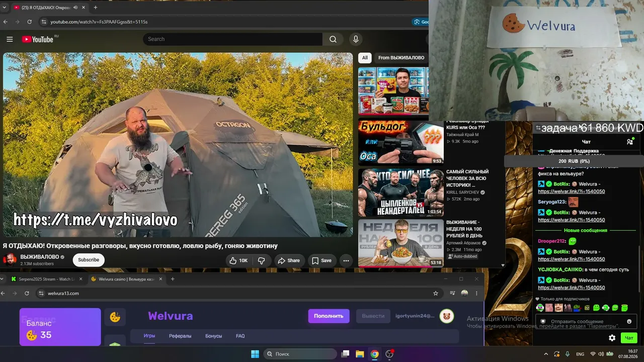Viewport: 644px width, 362px height.
Task: Jump to Новые сообщения divider in chat
Action: pos(585,230)
